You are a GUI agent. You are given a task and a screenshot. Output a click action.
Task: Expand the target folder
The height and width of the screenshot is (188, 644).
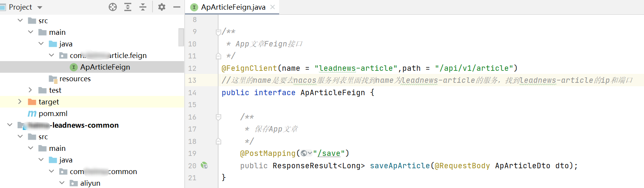(x=20, y=102)
